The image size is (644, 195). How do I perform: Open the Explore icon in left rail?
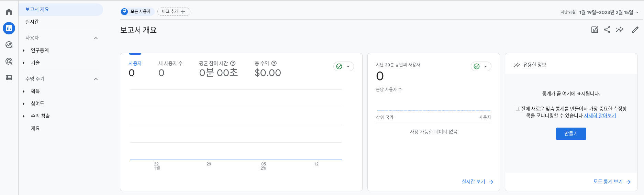tap(9, 45)
